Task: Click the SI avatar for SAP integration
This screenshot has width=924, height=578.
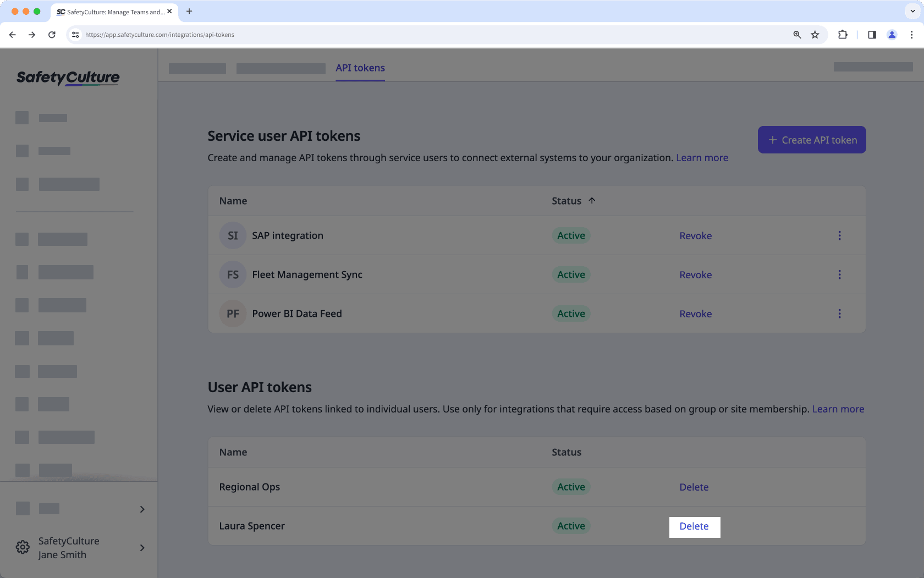Action: pyautogui.click(x=233, y=235)
